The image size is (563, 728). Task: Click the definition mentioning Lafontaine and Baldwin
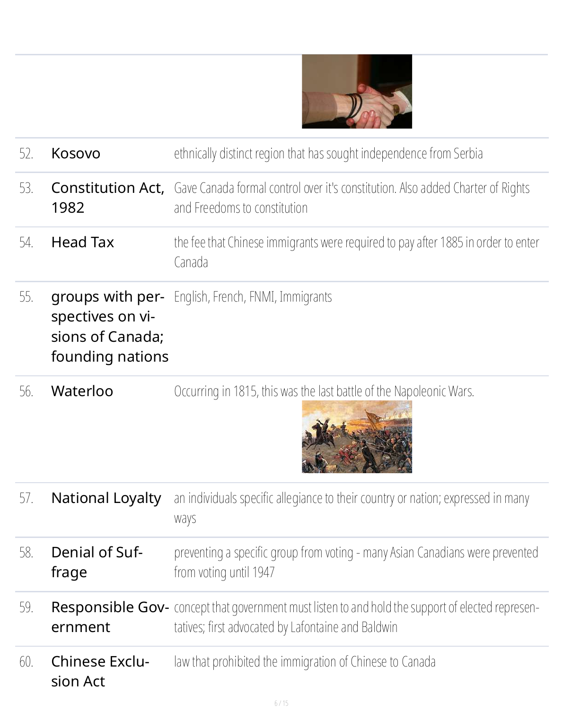(356, 617)
